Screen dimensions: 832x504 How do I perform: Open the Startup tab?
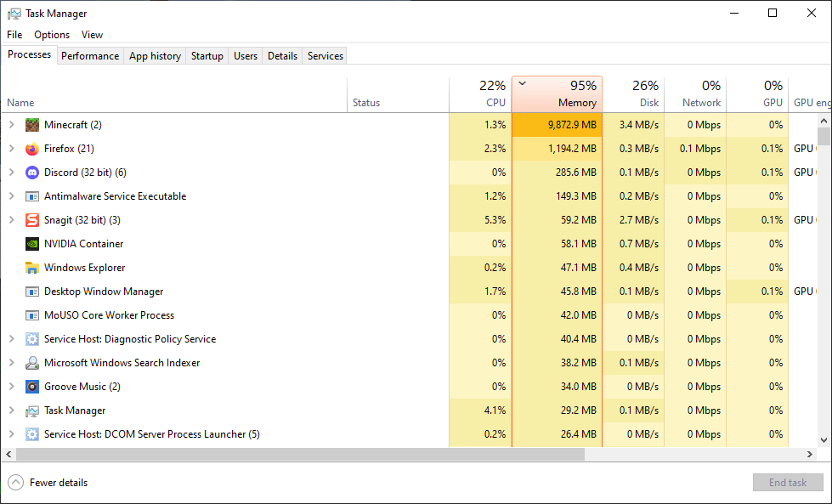[207, 56]
